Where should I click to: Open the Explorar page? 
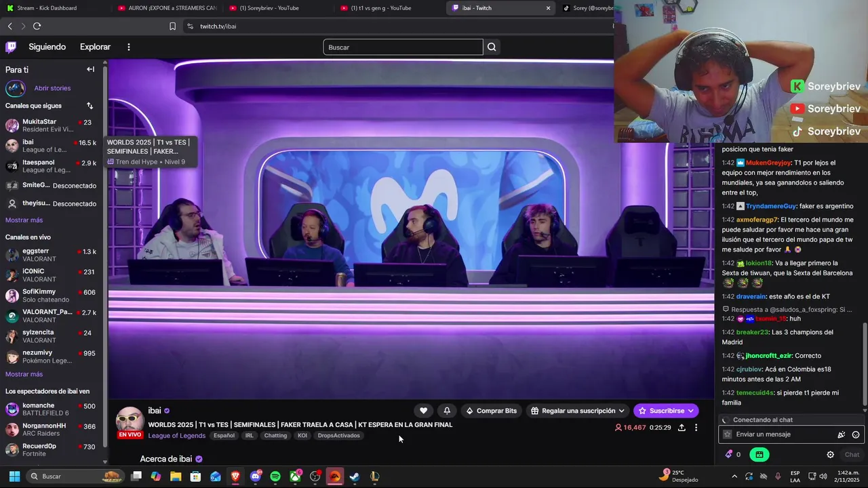pos(95,47)
